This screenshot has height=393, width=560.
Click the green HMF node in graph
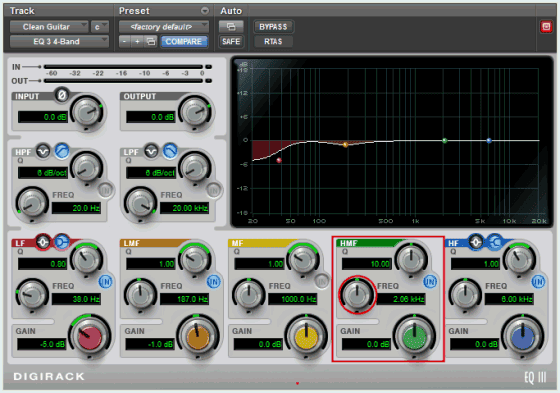tap(445, 141)
